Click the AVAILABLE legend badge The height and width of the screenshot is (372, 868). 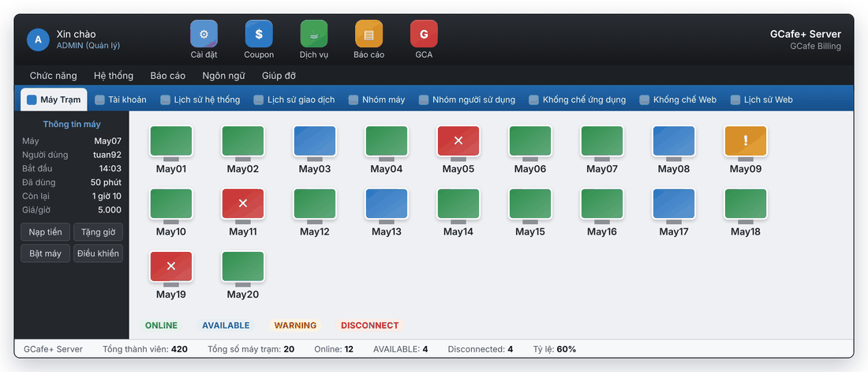226,325
